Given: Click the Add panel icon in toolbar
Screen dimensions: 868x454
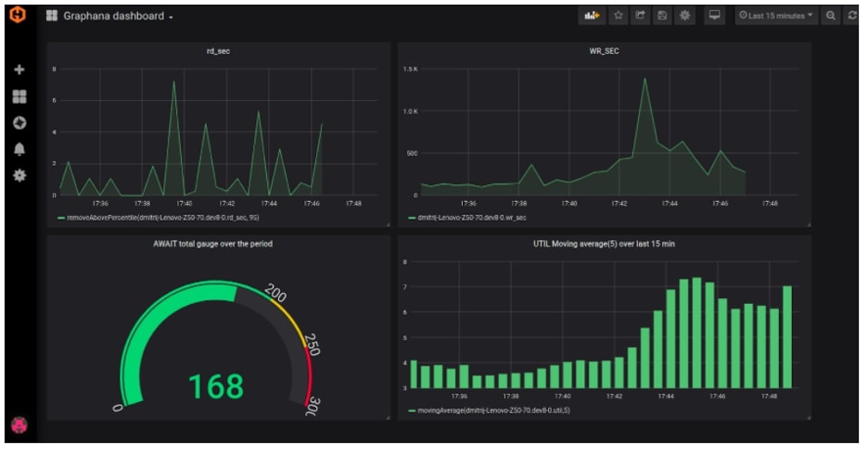Looking at the screenshot, I should pyautogui.click(x=592, y=16).
